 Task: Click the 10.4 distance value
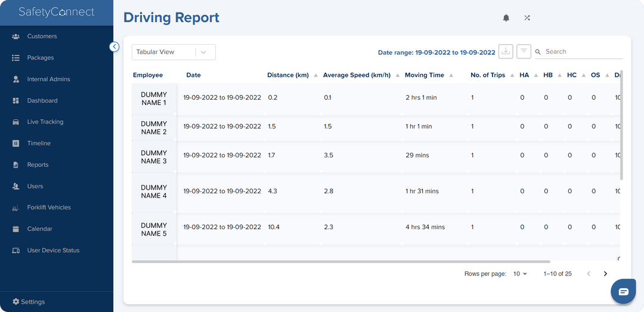click(274, 227)
